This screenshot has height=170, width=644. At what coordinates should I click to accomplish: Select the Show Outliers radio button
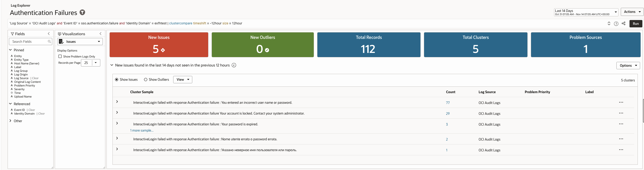146,80
